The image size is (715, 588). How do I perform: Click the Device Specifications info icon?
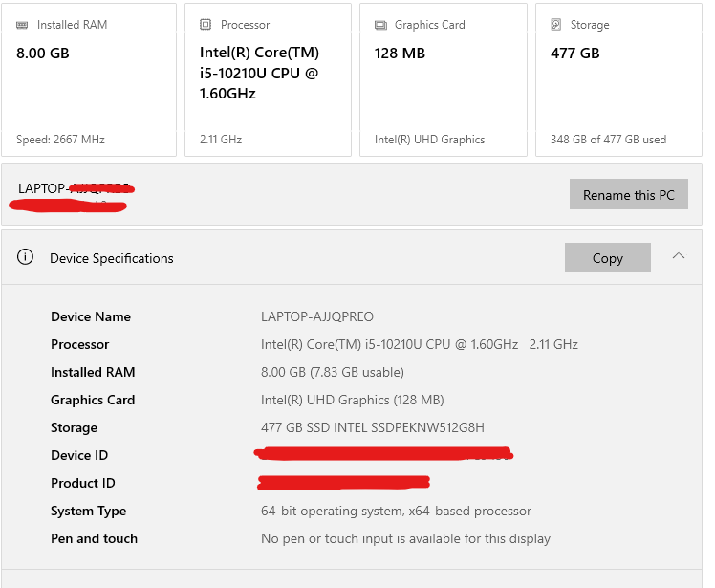click(x=25, y=257)
